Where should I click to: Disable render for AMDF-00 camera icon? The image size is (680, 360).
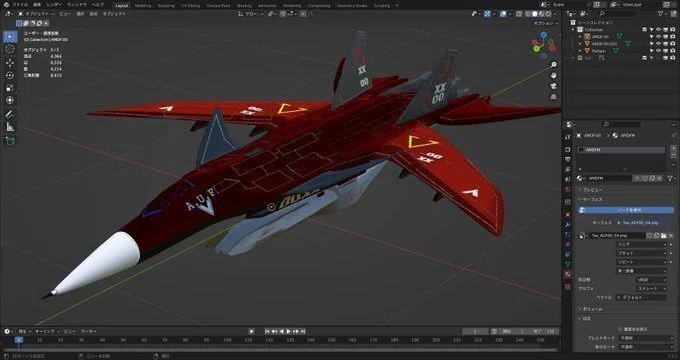click(672, 37)
